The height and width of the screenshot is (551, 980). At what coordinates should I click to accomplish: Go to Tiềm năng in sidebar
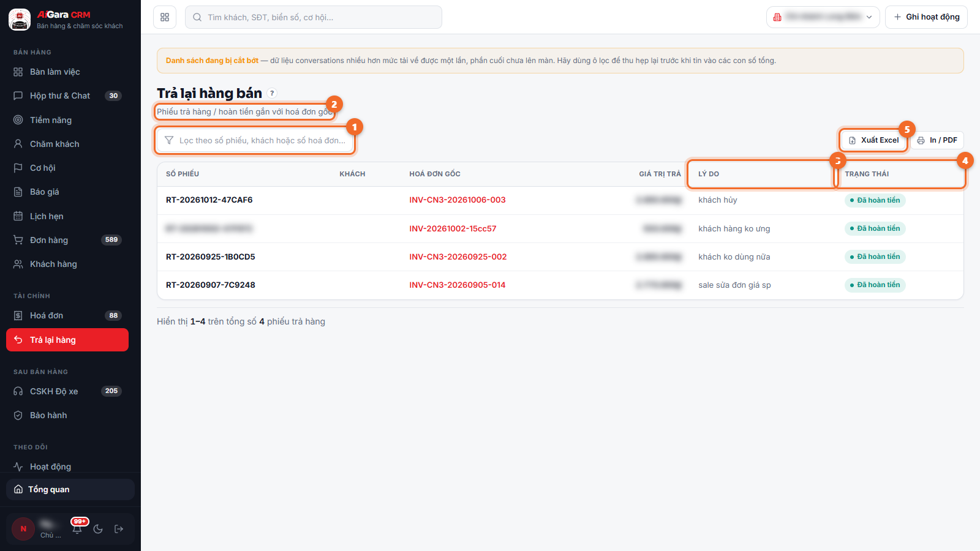(x=67, y=120)
